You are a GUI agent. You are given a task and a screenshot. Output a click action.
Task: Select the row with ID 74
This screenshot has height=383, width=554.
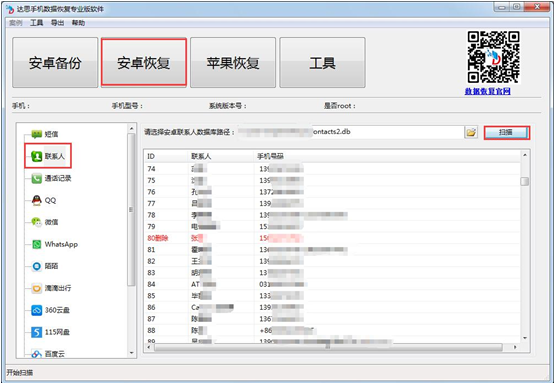tap(332, 169)
